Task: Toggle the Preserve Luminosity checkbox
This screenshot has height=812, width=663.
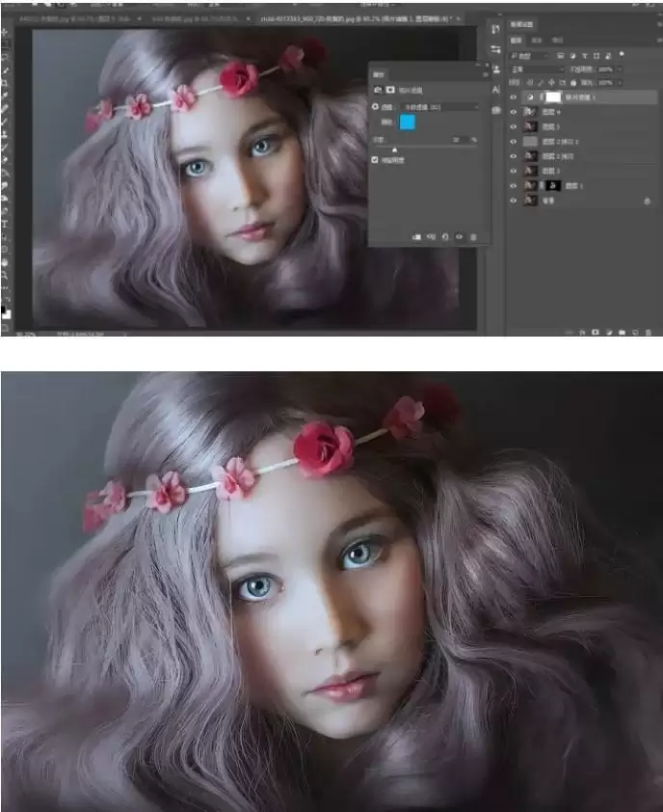Action: click(376, 160)
